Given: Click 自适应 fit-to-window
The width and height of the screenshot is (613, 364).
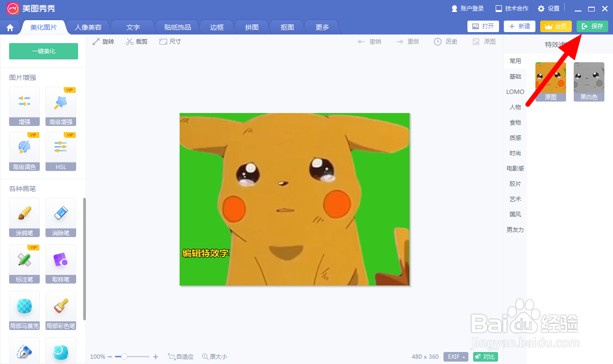Looking at the screenshot, I should (x=181, y=357).
